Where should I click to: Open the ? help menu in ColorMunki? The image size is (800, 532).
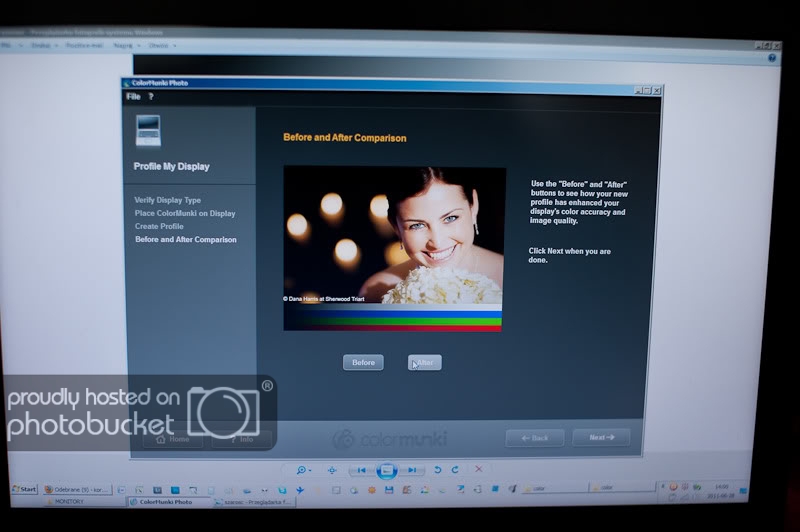click(x=151, y=96)
